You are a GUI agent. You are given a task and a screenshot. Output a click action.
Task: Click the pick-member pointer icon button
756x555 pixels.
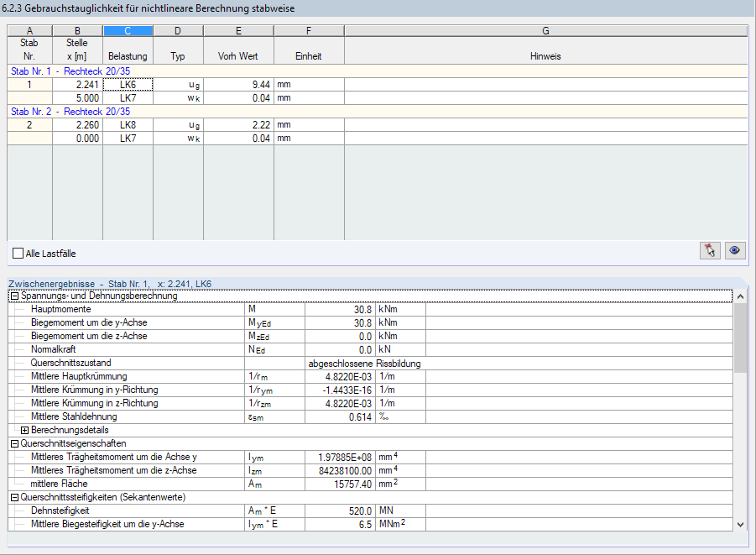tap(710, 250)
